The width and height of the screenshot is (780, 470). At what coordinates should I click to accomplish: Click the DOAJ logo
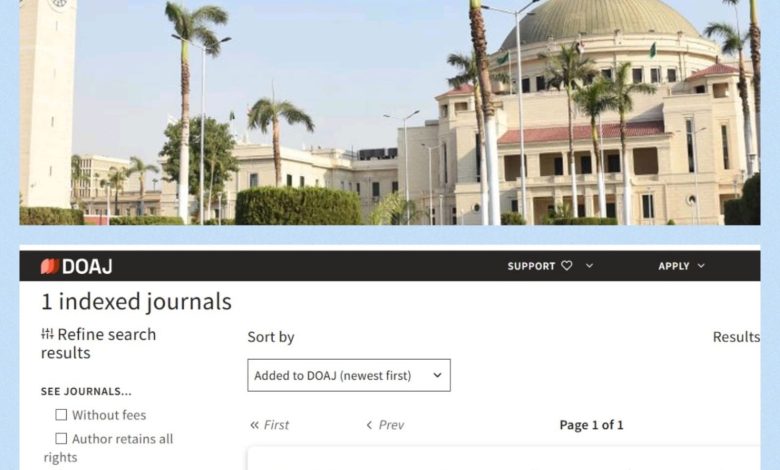pyautogui.click(x=76, y=267)
